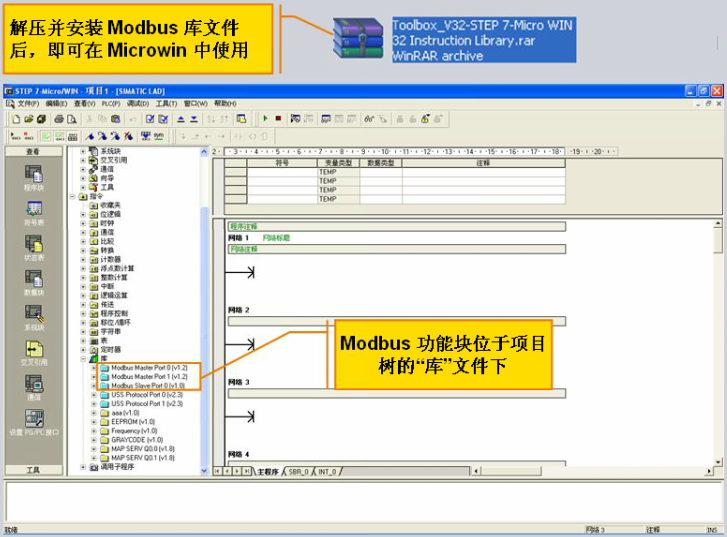Image resolution: width=727 pixels, height=537 pixels.
Task: Open 交叉引用 in the navigation bar
Action: pyautogui.click(x=33, y=353)
